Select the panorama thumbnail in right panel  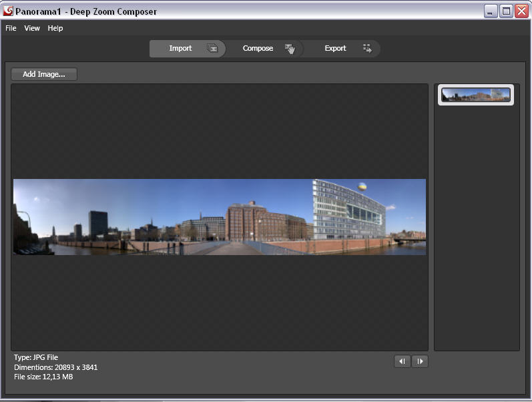coord(476,95)
